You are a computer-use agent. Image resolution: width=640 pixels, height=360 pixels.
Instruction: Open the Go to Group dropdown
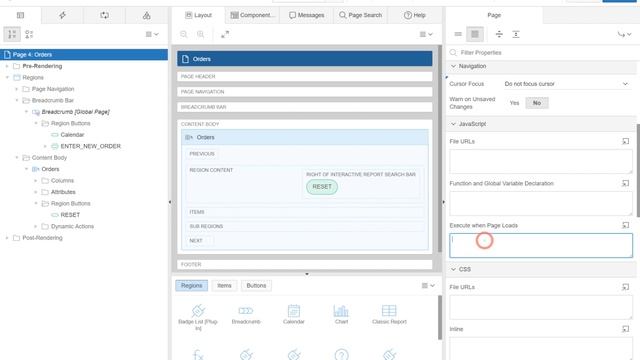[624, 34]
